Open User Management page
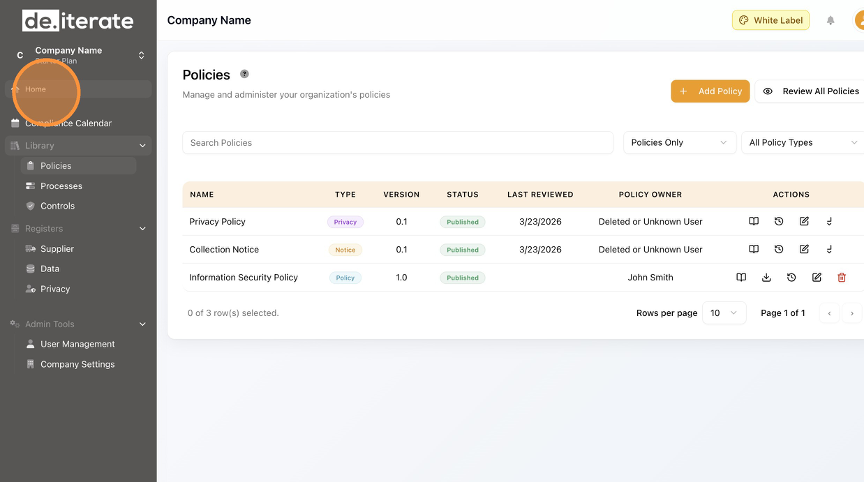Screen dimensions: 864x482 tap(77, 344)
